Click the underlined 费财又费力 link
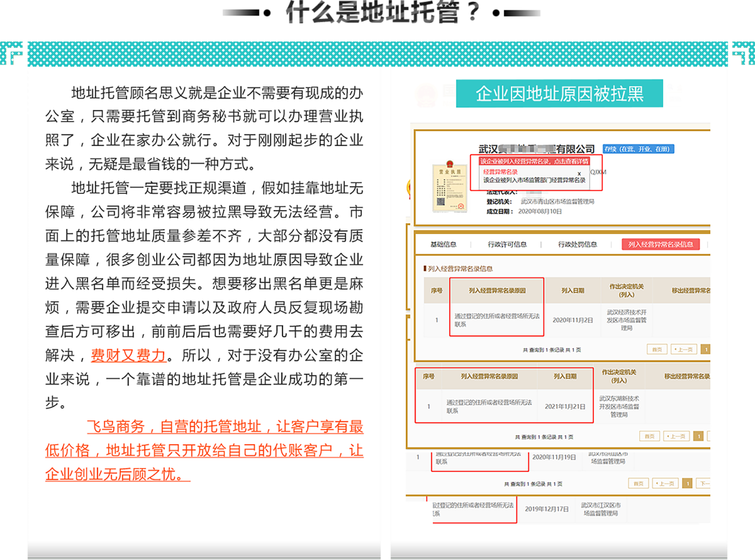This screenshot has width=755, height=560. click(x=128, y=356)
